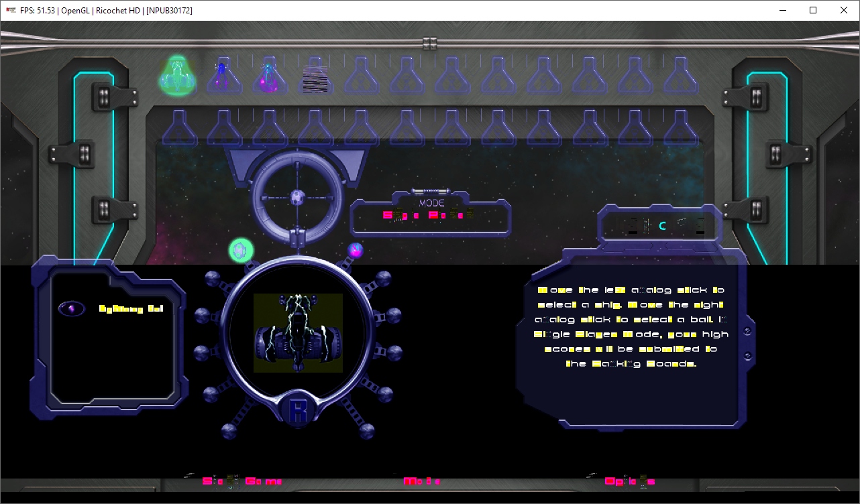Select the green highlighted ship flask
The height and width of the screenshot is (504, 860).
[177, 75]
